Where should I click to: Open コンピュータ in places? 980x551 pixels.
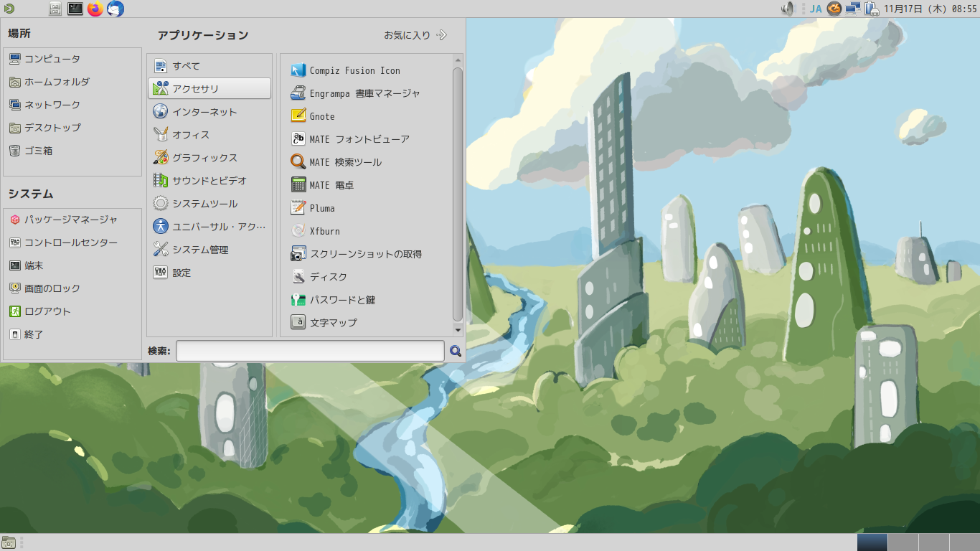click(x=72, y=59)
